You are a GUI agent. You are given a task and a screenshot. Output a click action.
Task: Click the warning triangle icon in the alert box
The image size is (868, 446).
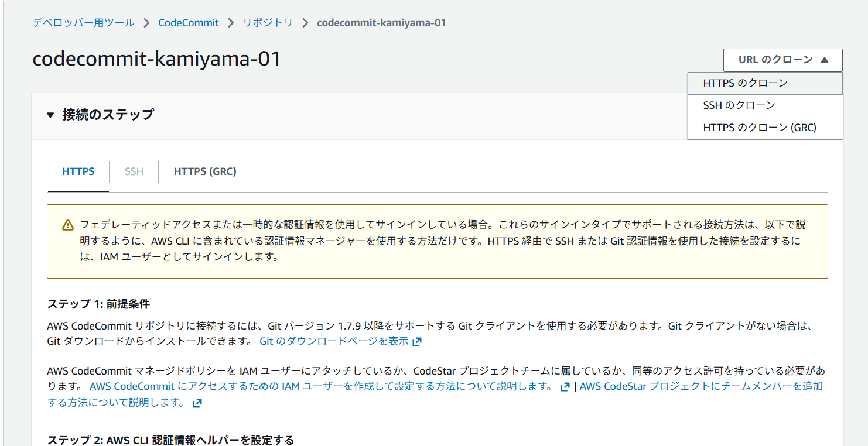[x=68, y=225]
